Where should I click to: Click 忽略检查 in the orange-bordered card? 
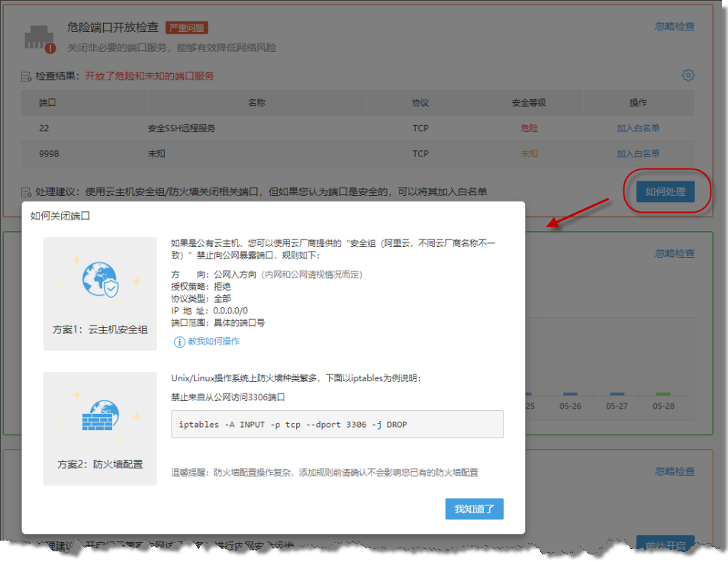(x=675, y=471)
